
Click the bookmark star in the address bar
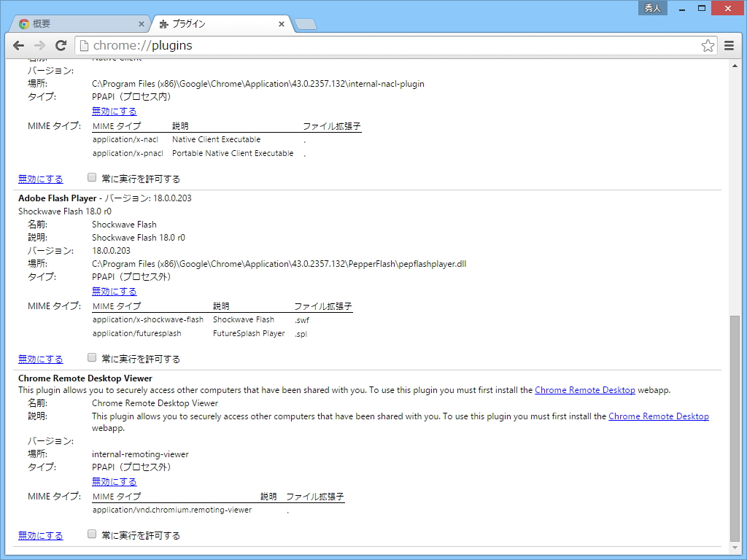tap(707, 45)
